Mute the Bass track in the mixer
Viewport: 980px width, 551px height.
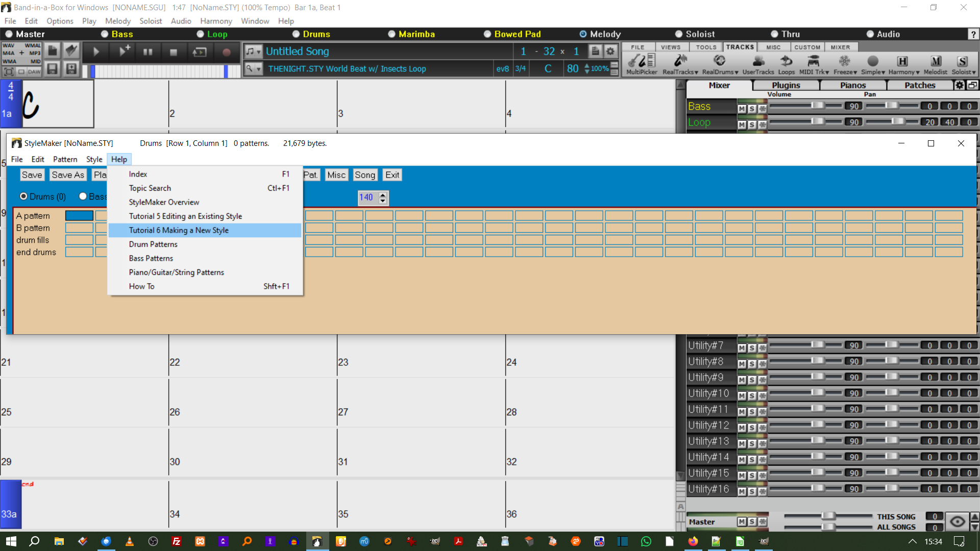pos(742,109)
